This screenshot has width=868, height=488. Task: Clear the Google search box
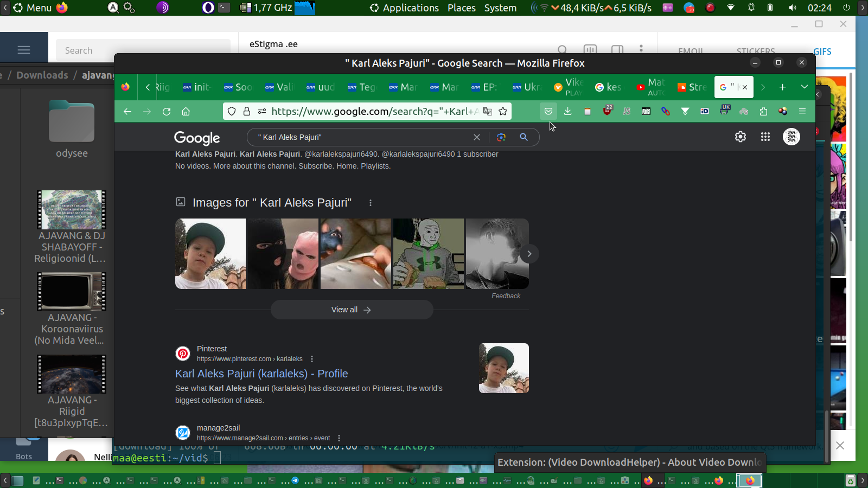coord(477,137)
